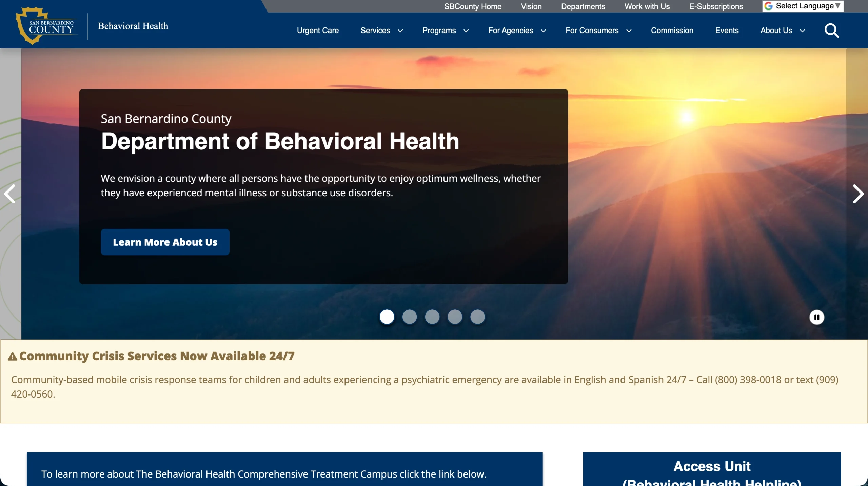Click Learn More About Us button
This screenshot has height=486, width=868.
pyautogui.click(x=165, y=242)
